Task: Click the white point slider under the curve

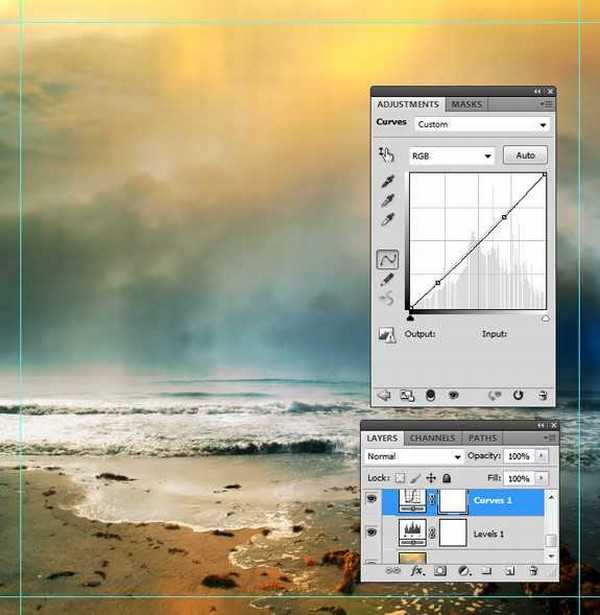Action: tap(545, 319)
